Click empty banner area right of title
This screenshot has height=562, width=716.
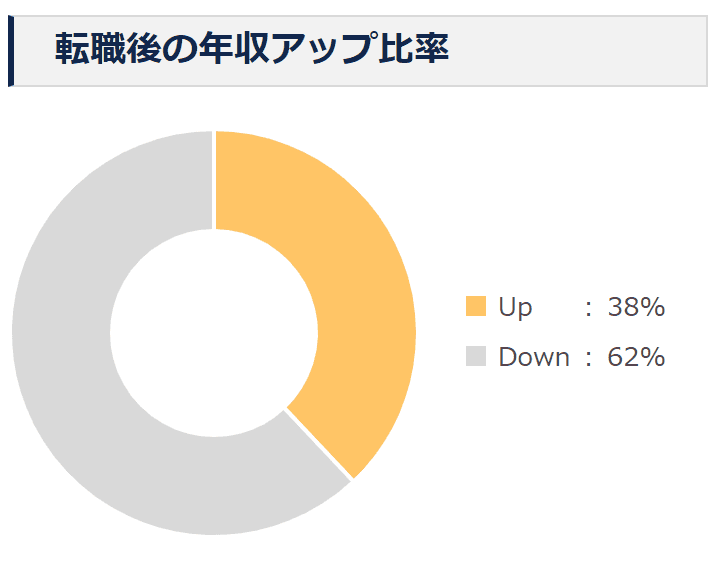[x=580, y=51]
